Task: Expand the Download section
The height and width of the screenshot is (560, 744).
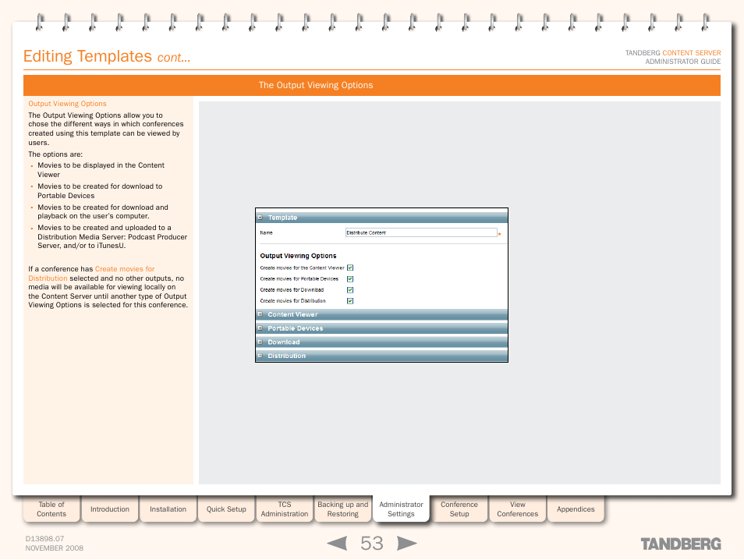Action: tap(260, 342)
